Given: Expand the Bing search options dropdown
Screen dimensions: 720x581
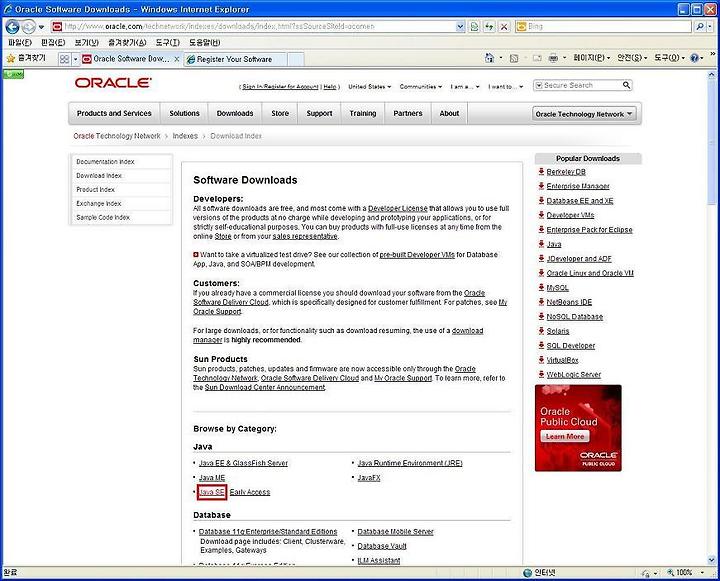Looking at the screenshot, I should (x=710, y=27).
